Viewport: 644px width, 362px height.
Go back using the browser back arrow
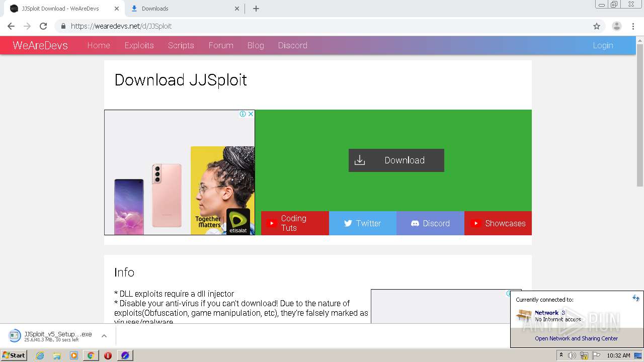(x=11, y=26)
